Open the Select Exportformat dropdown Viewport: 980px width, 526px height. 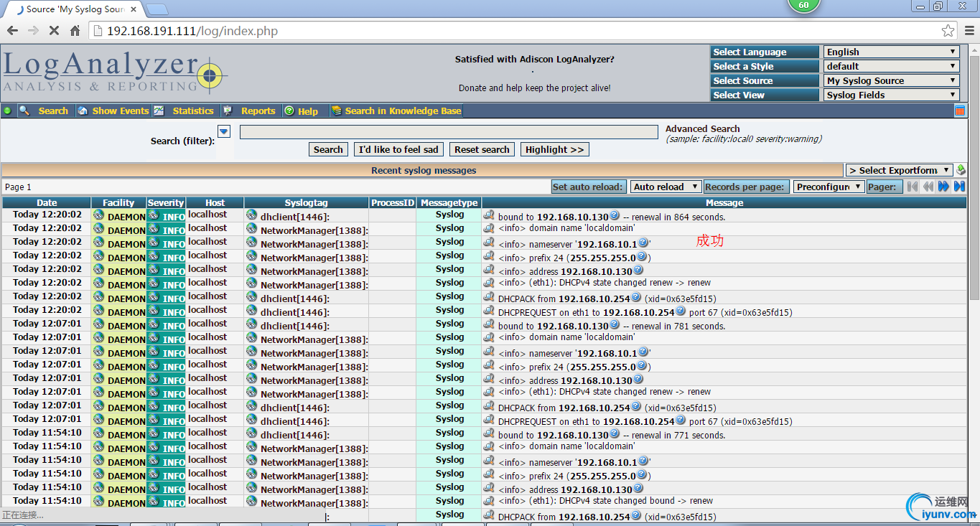pyautogui.click(x=899, y=170)
